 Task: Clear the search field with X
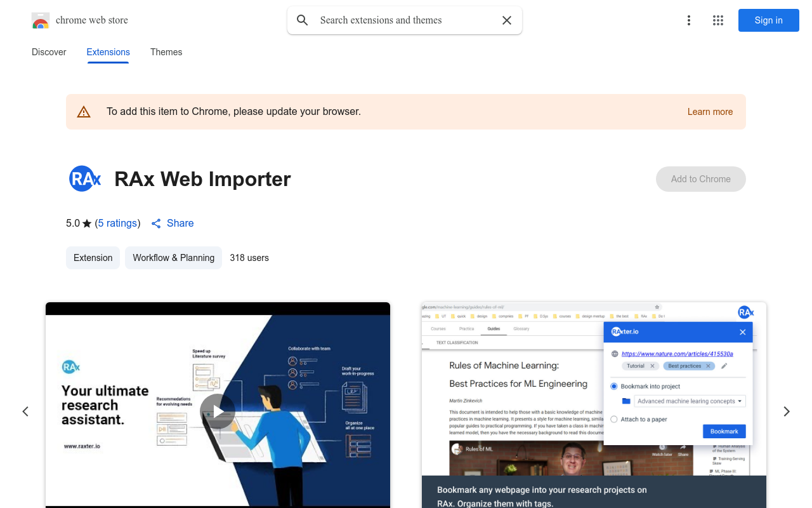pyautogui.click(x=507, y=20)
